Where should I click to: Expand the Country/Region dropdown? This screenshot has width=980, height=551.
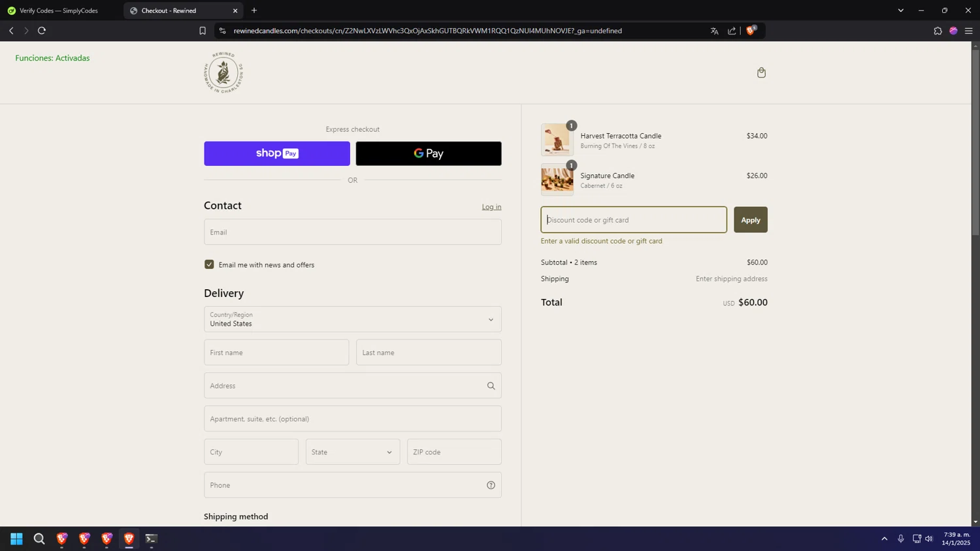coord(353,319)
